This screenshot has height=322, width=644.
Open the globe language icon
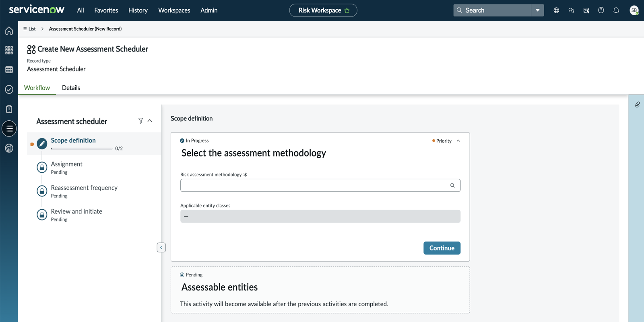(556, 10)
